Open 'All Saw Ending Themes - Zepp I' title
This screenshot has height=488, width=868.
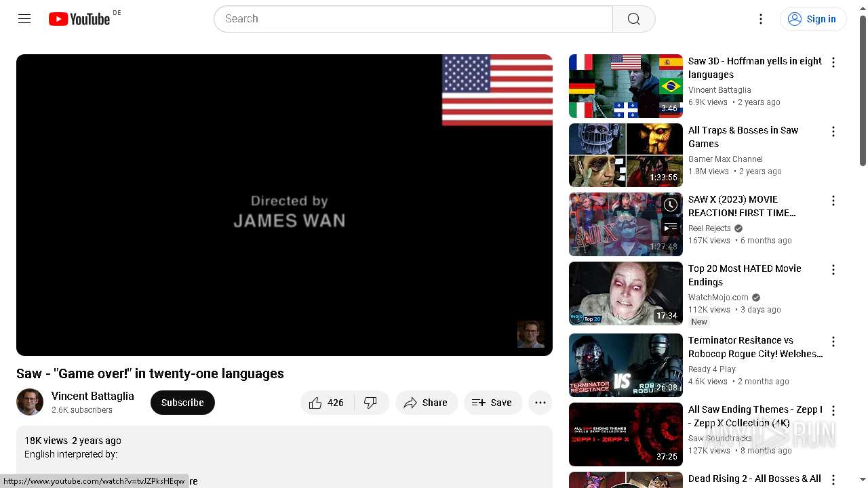tap(755, 416)
